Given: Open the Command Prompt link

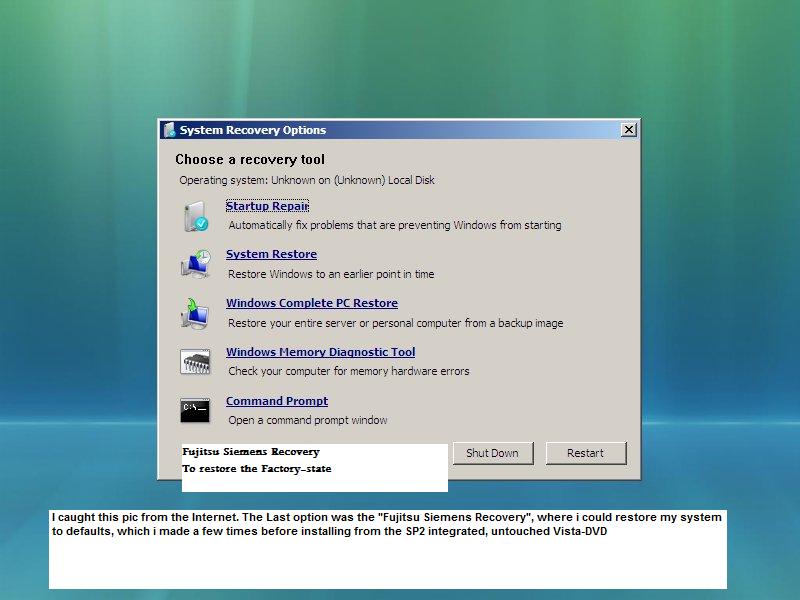Looking at the screenshot, I should pos(277,401).
